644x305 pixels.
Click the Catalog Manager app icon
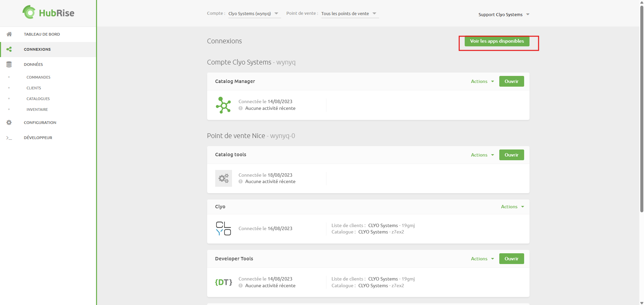pyautogui.click(x=223, y=105)
